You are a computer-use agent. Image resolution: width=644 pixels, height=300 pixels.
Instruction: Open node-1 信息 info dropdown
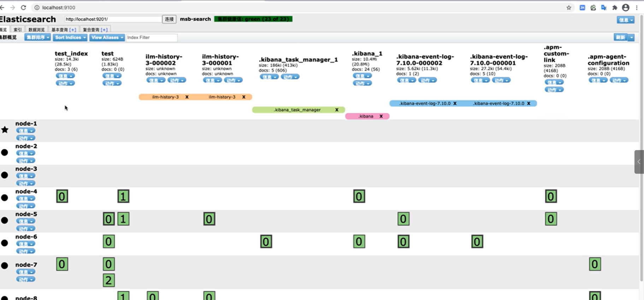26,131
